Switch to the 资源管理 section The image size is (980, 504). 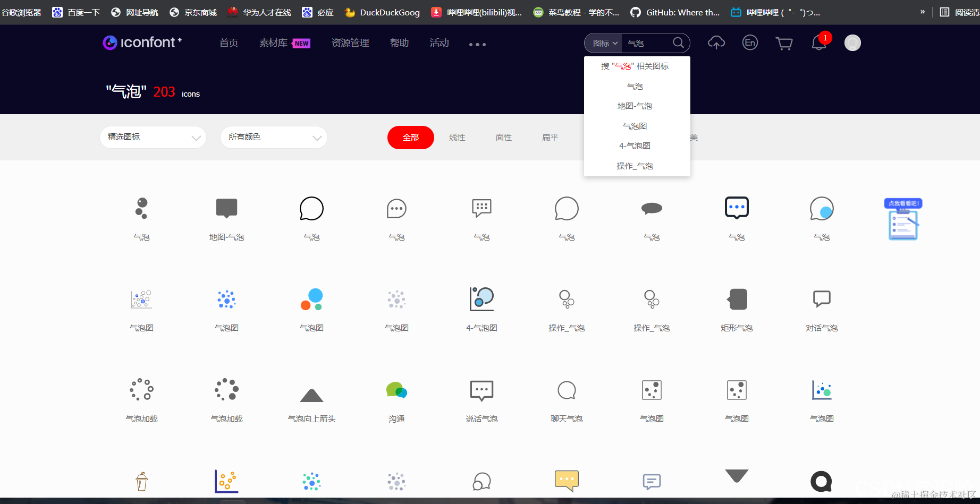(350, 43)
